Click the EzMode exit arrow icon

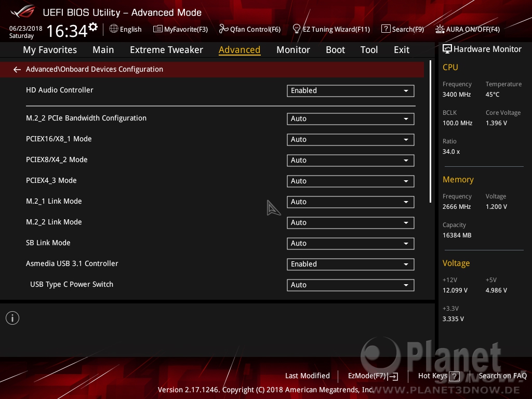pyautogui.click(x=393, y=376)
